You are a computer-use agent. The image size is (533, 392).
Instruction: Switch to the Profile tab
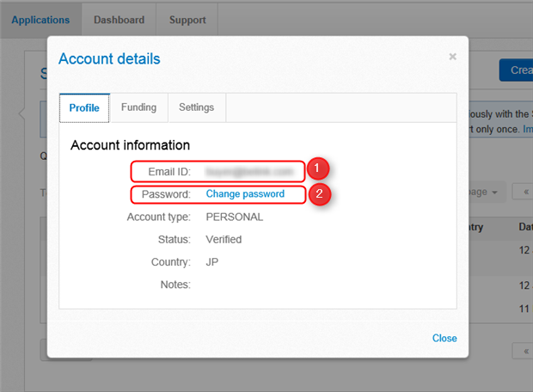pos(84,107)
